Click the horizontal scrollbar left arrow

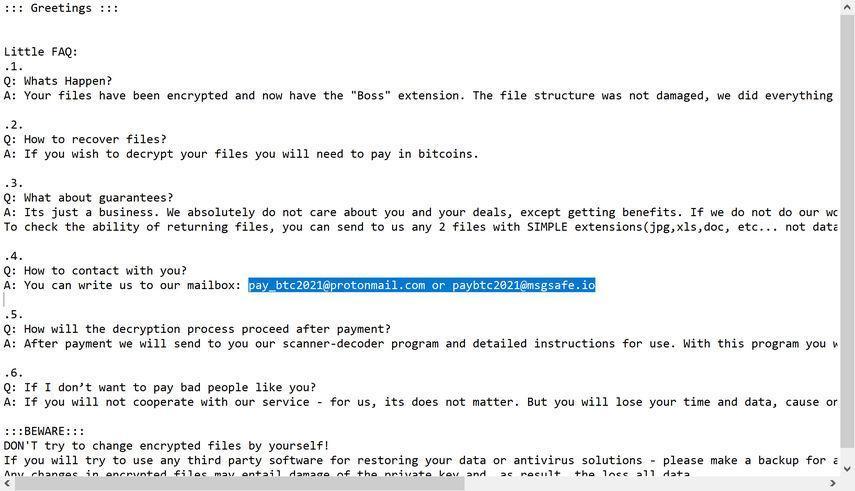[x=7, y=484]
